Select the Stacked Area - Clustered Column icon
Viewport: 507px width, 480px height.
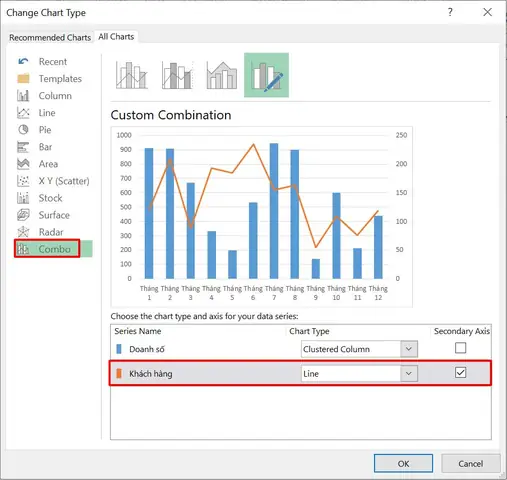point(222,75)
